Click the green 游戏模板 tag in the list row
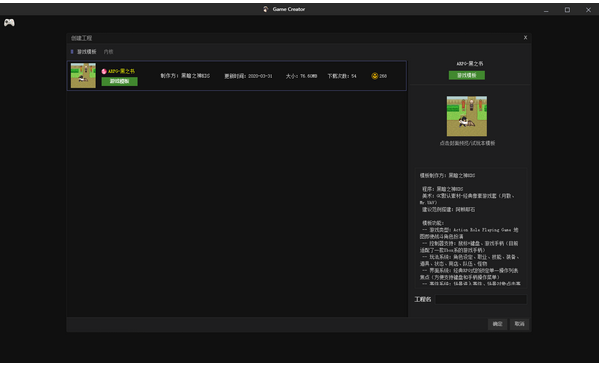Image resolution: width=601 pixels, height=365 pixels. [x=119, y=81]
